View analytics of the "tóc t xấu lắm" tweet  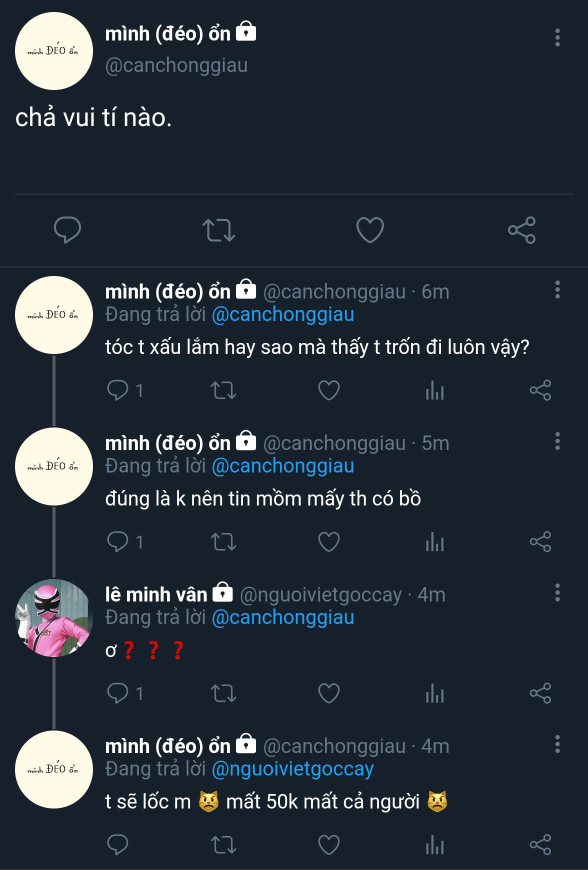click(434, 390)
